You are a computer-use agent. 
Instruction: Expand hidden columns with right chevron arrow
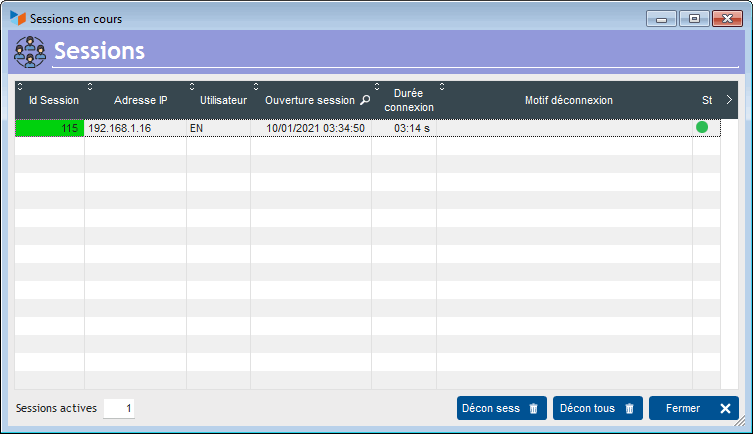pos(729,100)
